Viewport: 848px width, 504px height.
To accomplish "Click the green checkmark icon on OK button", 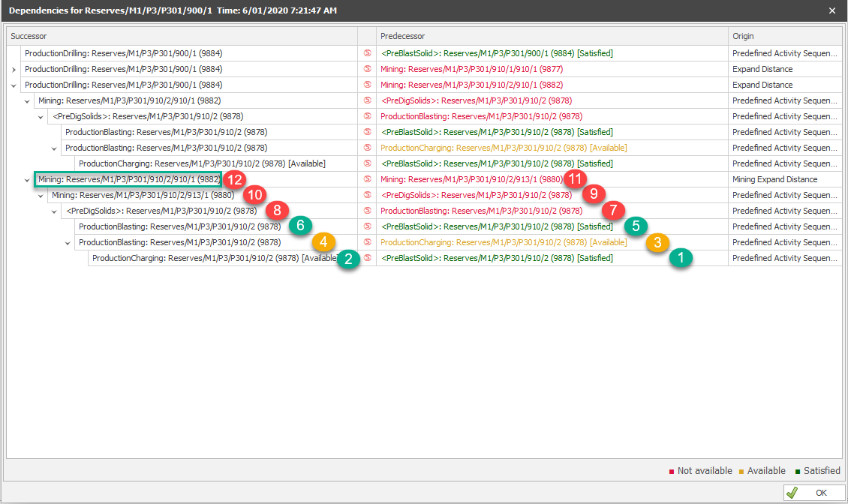I will [792, 493].
